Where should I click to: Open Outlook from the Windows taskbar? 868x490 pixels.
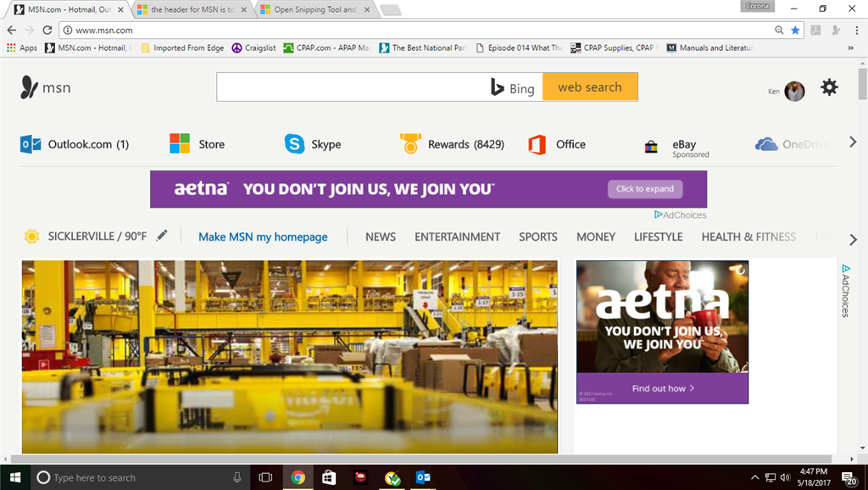pos(422,477)
